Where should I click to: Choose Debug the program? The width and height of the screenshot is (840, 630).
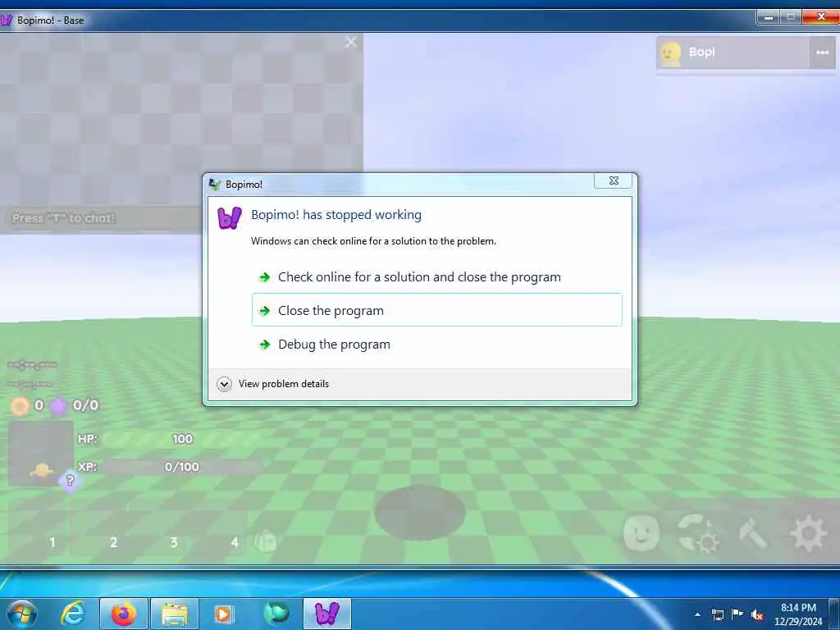coord(436,344)
